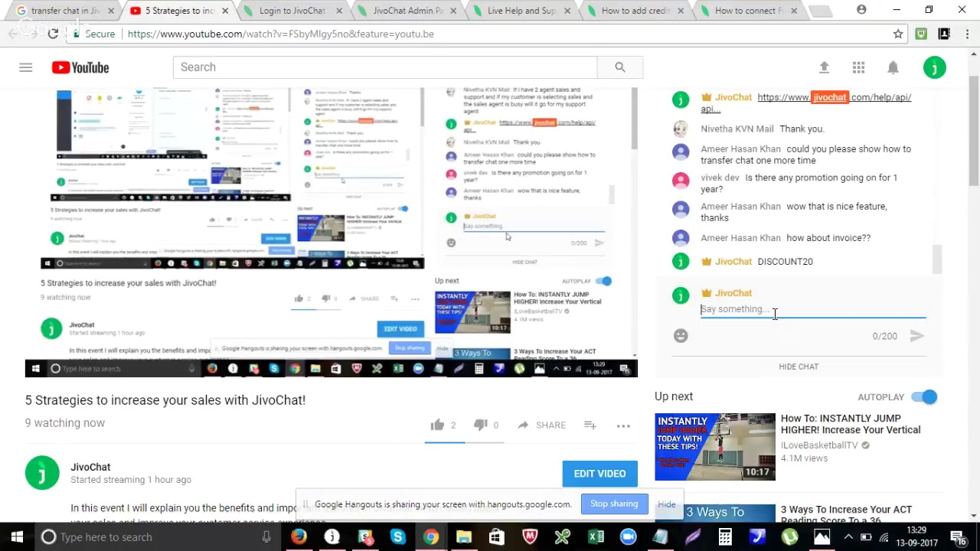Open the YouTube apps grid icon
980x551 pixels.
click(x=858, y=67)
